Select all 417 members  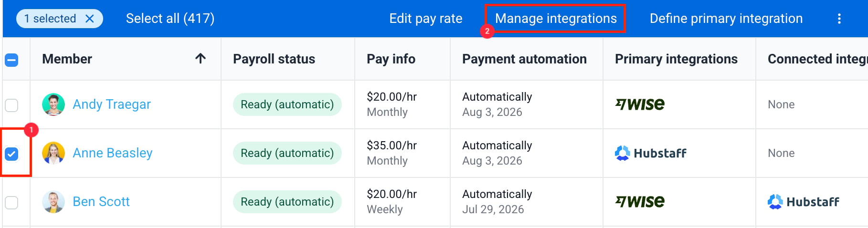click(170, 19)
